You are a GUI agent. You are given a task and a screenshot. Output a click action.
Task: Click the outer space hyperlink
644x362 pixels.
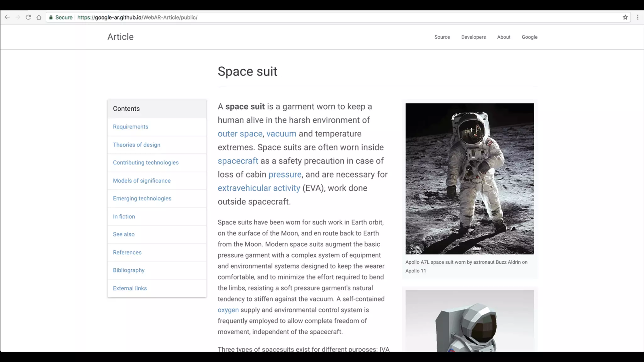coord(240,134)
